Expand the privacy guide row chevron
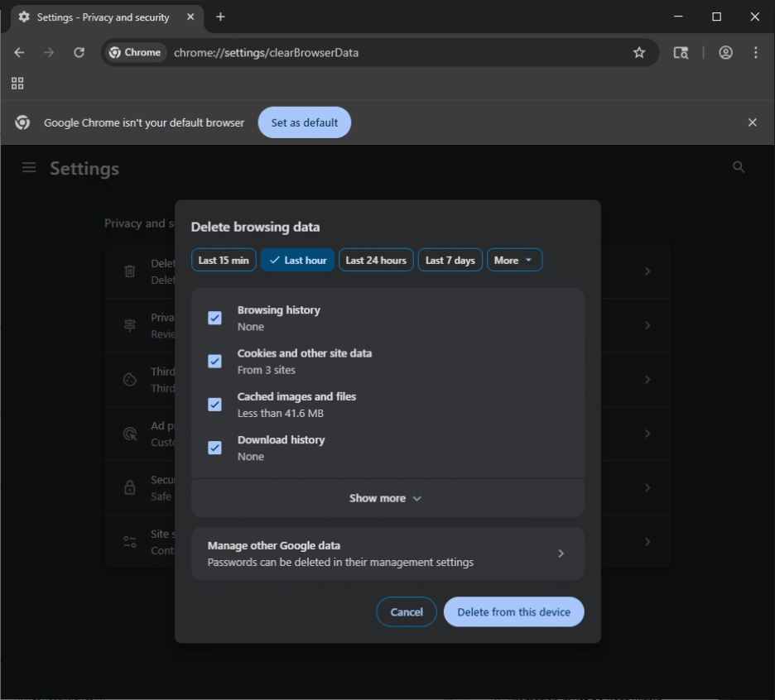 [x=647, y=325]
